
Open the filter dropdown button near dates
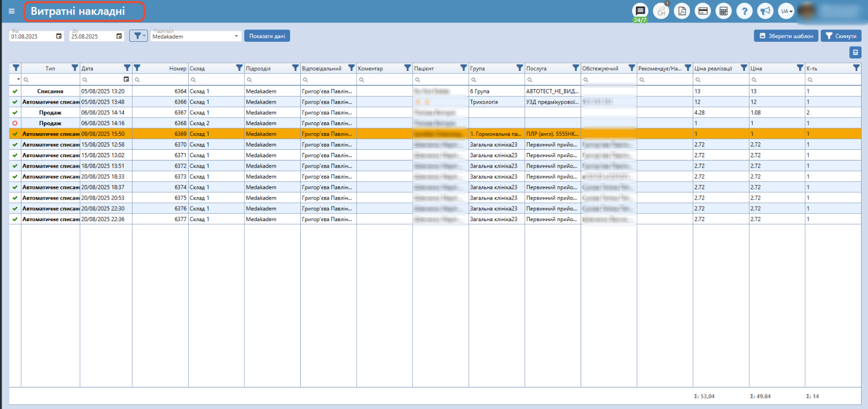pyautogui.click(x=138, y=36)
